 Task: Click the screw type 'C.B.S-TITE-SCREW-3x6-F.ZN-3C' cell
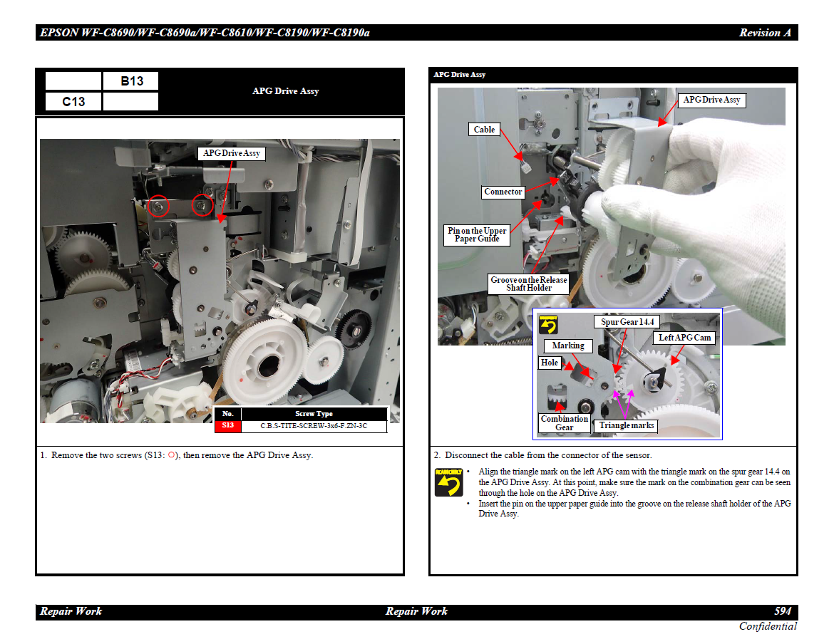pyautogui.click(x=314, y=426)
